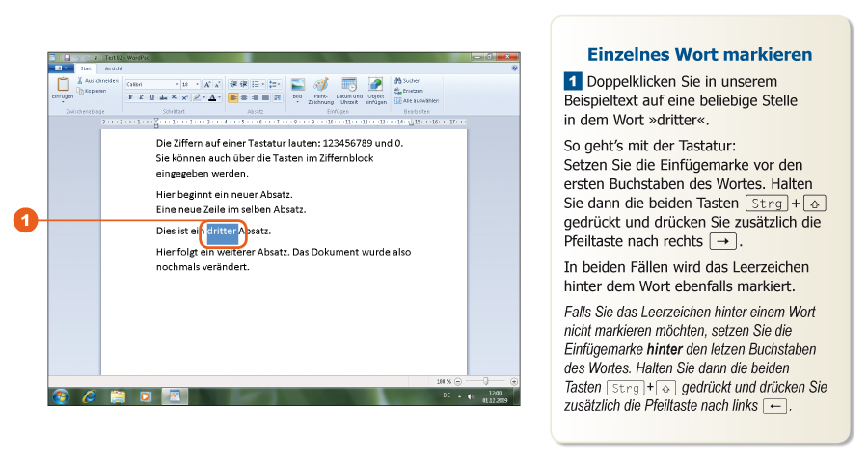The image size is (868, 463).
Task: Click the WordPad help icon
Action: pos(514,68)
